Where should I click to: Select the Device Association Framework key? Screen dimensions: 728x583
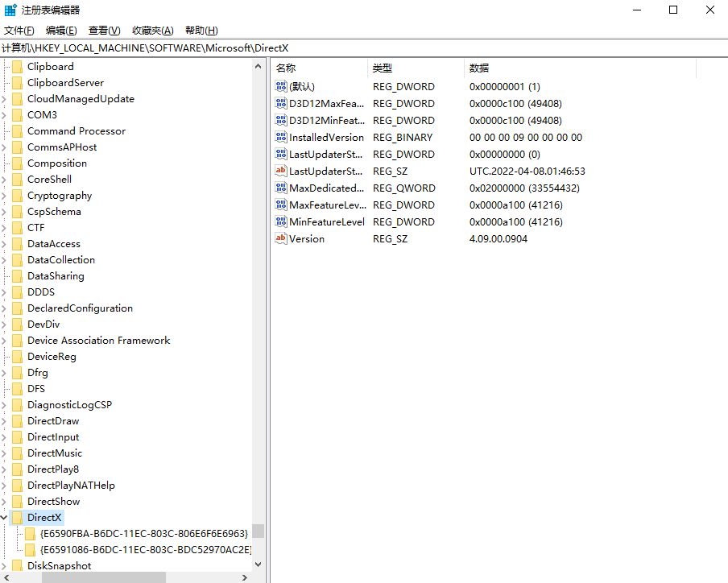pos(98,341)
